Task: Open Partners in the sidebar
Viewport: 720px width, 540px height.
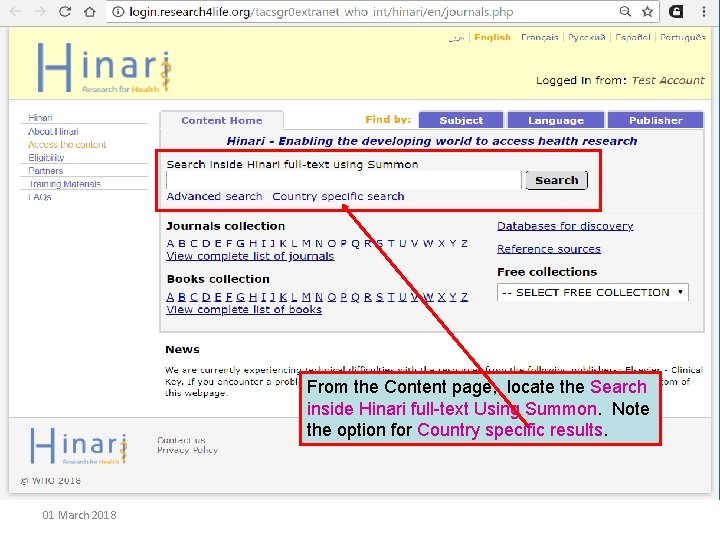Action: (45, 170)
